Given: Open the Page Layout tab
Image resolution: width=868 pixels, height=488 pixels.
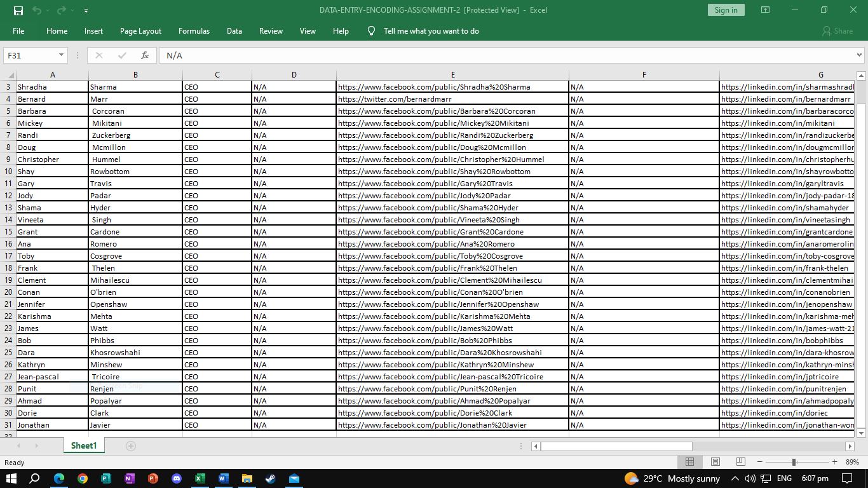Looking at the screenshot, I should 140,31.
